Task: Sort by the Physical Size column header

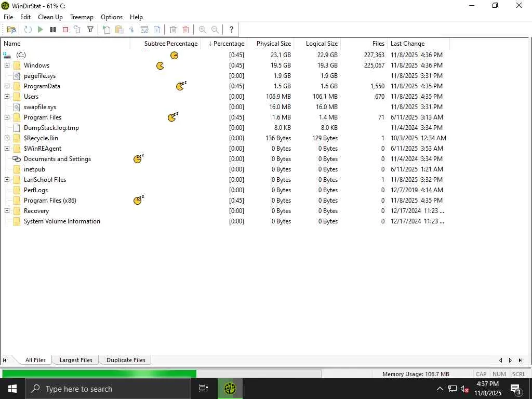Action: [271, 44]
